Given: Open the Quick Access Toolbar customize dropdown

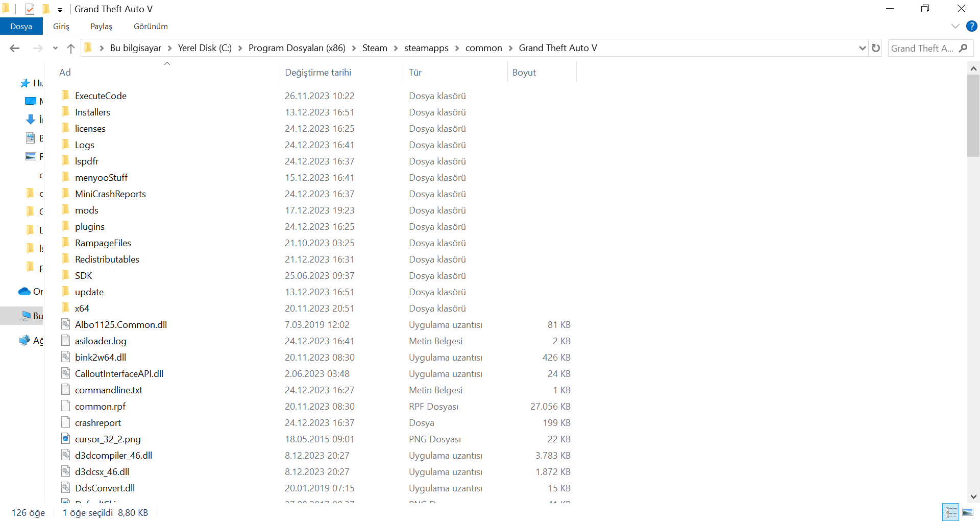Looking at the screenshot, I should point(60,10).
